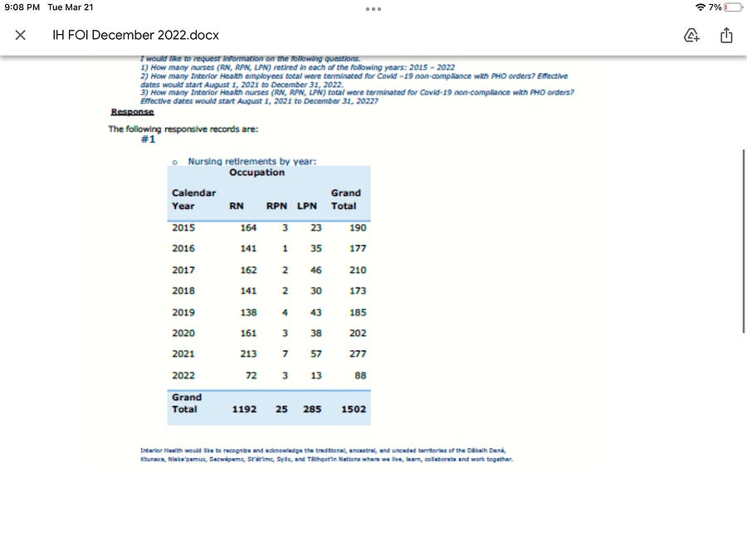Viewport: 747px width, 560px height.
Task: Tap the Occupation table header
Action: point(256,173)
